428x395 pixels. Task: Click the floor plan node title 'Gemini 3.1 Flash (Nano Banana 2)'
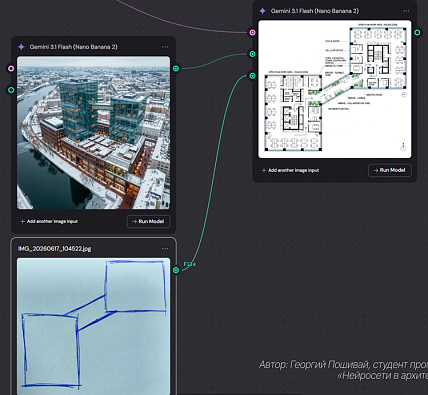pyautogui.click(x=315, y=11)
